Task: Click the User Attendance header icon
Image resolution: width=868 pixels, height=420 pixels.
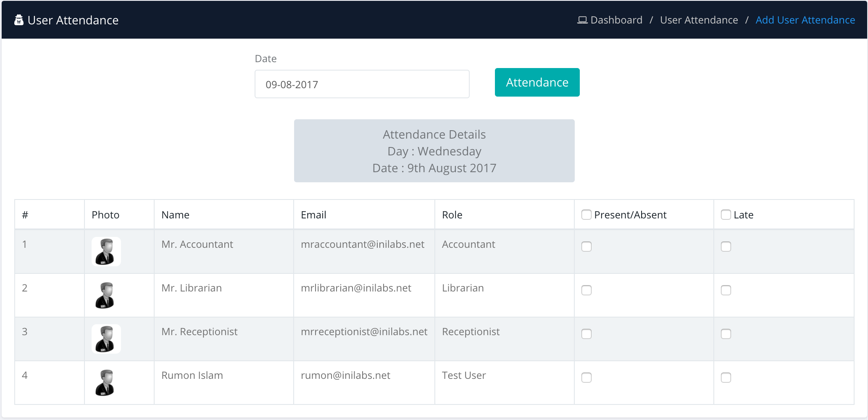Action: (x=18, y=20)
